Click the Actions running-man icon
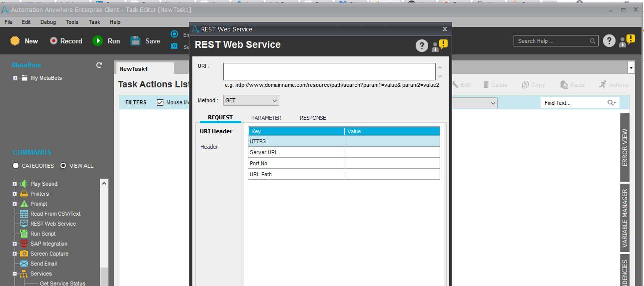The width and height of the screenshot is (644, 286). coord(603,84)
